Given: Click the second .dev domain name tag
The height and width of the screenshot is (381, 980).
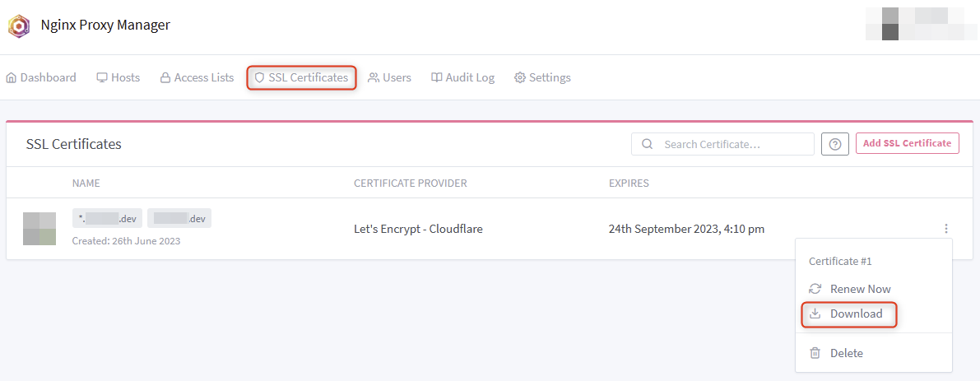Looking at the screenshot, I should 179,218.
